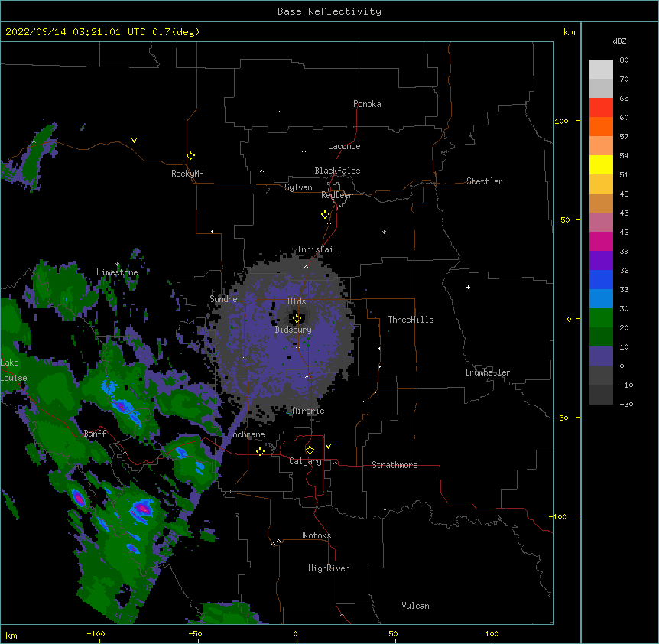Click the Sylvan label
659x644 pixels.
point(298,187)
